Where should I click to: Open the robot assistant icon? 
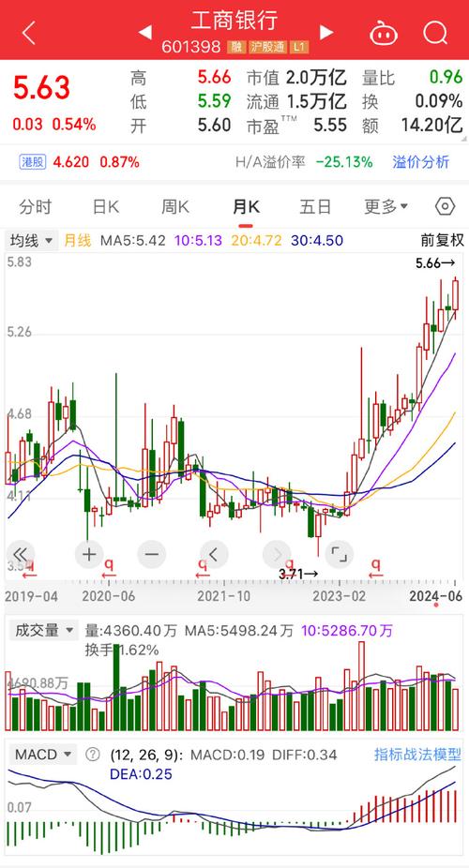click(x=384, y=33)
